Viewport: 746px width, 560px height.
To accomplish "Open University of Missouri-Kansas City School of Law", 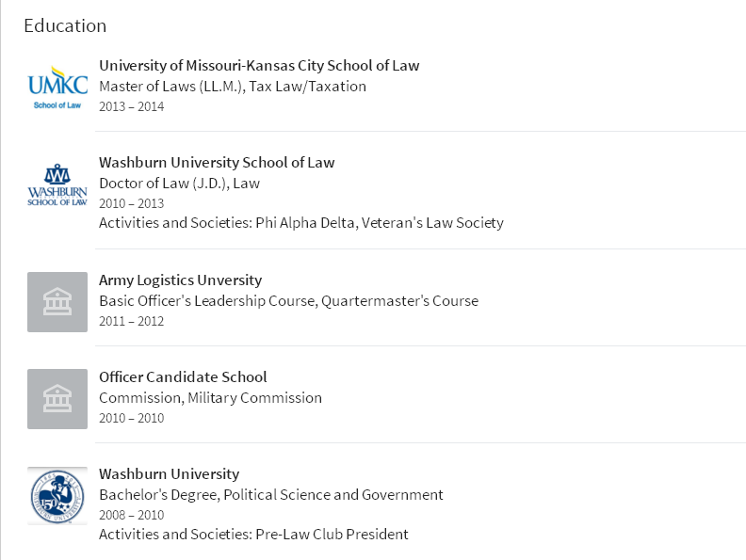I will coord(259,66).
